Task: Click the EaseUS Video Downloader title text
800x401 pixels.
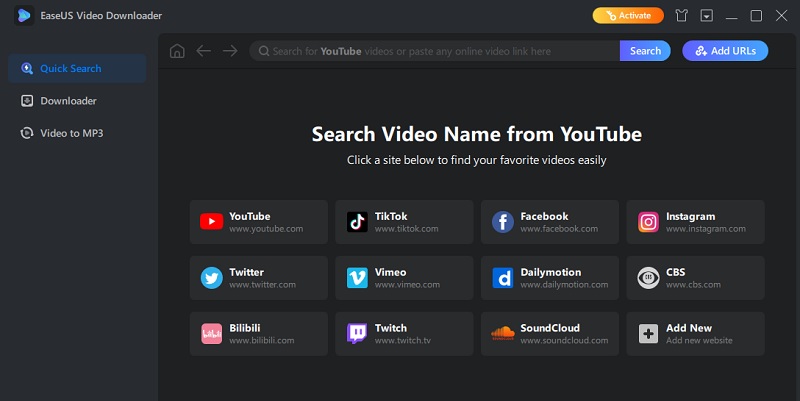Action: (x=101, y=16)
